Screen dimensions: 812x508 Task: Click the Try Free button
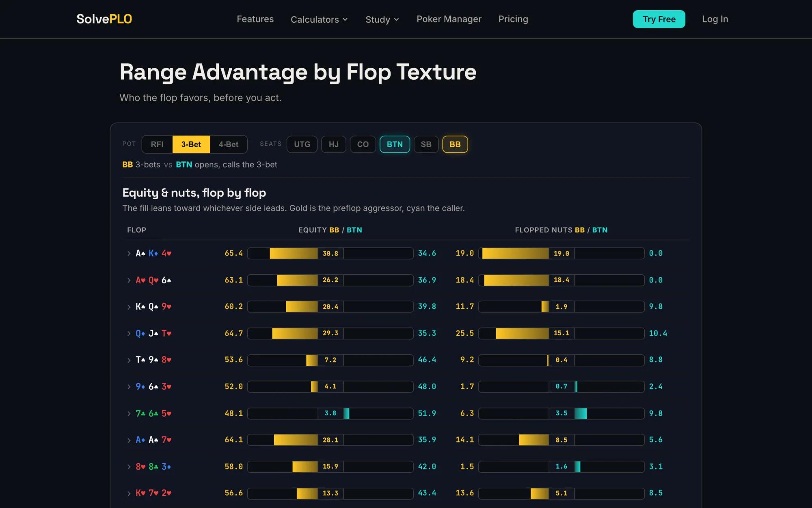(659, 19)
